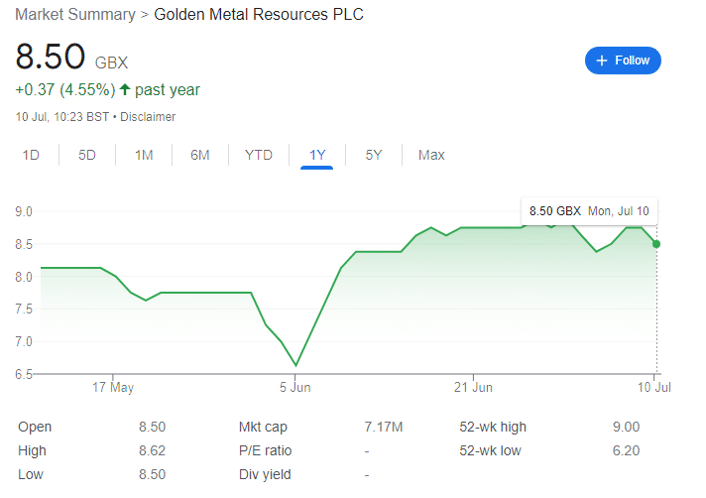Click the Mkt cap value 7.17M
Viewport: 706px width, 498px height.
[x=384, y=427]
